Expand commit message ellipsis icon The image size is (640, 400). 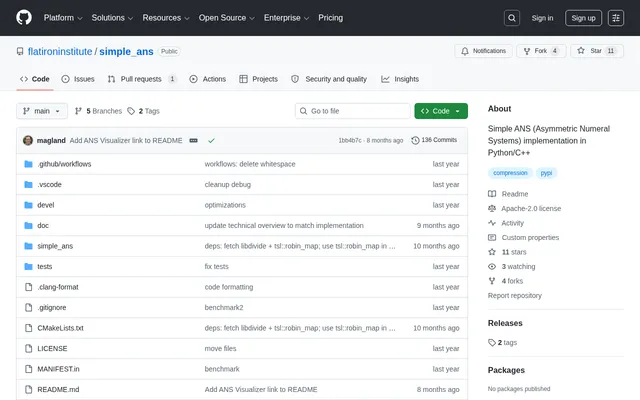pos(193,140)
